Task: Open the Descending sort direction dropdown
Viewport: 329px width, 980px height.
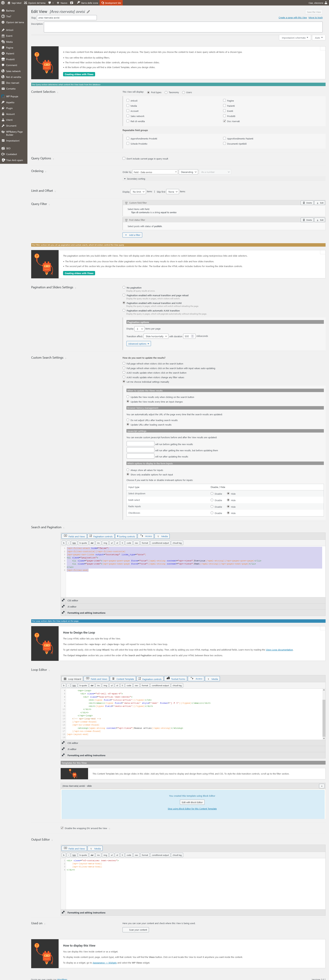Action: coord(189,172)
